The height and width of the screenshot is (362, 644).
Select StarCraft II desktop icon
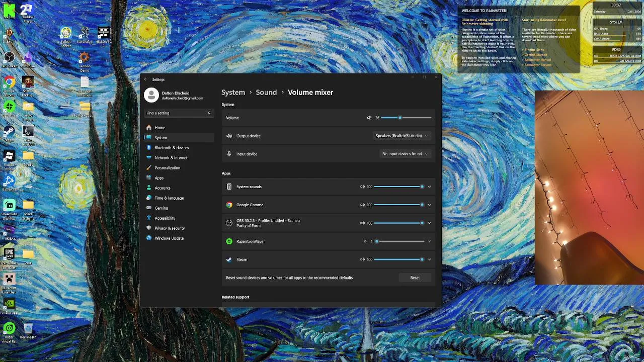(85, 35)
